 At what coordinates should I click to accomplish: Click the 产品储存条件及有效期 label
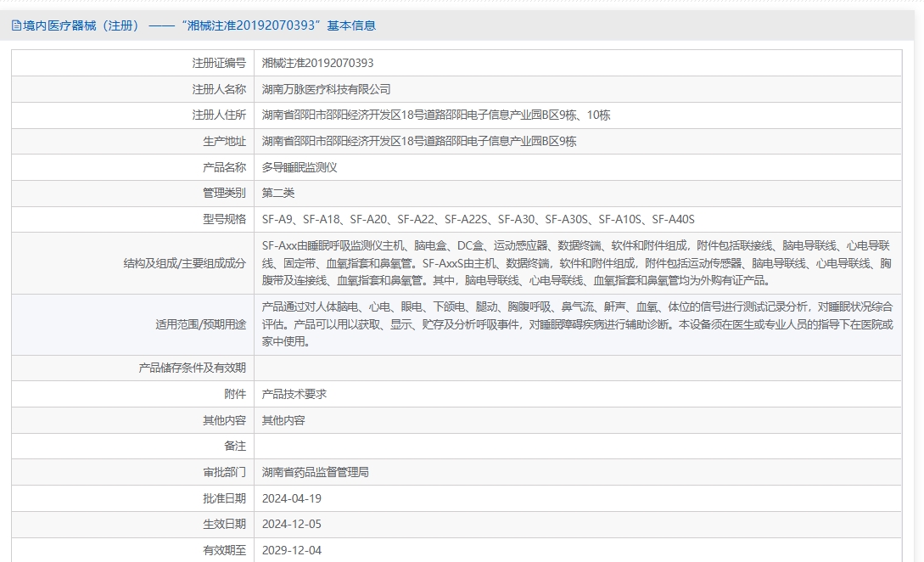point(192,368)
